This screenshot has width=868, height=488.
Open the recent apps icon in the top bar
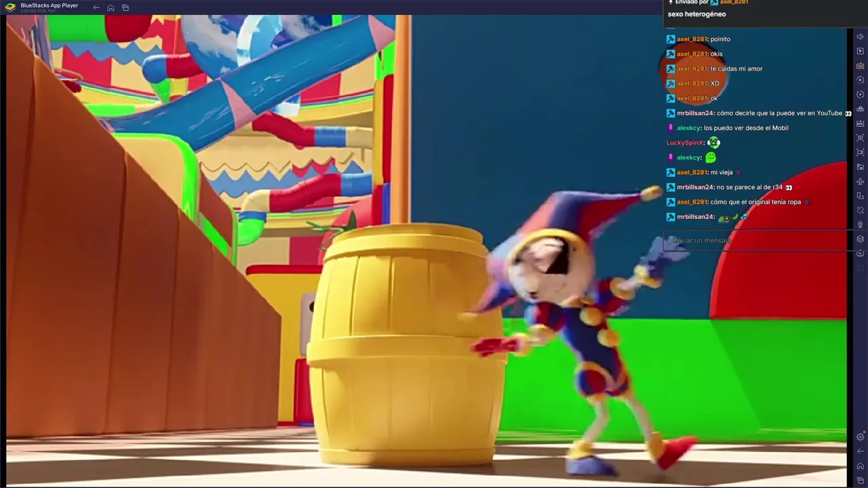click(x=125, y=7)
